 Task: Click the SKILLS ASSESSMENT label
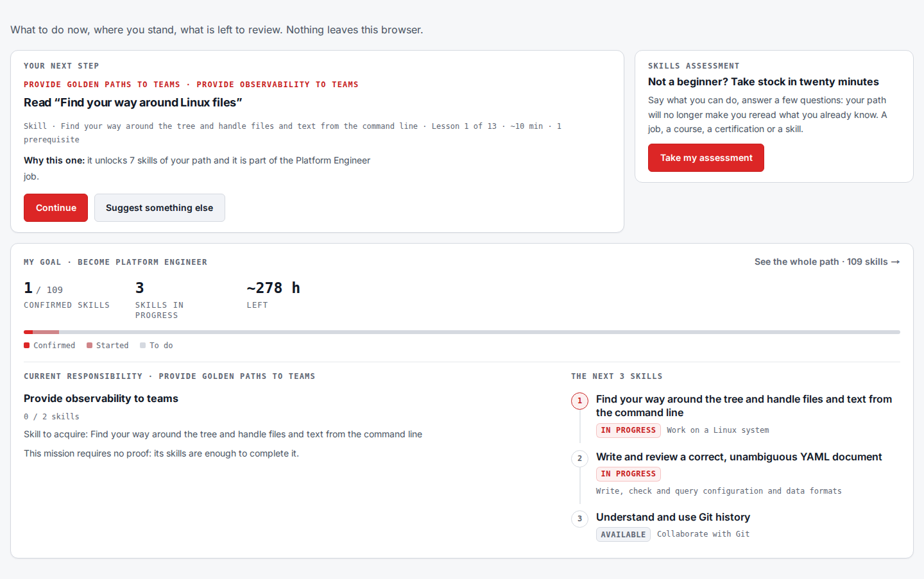coord(694,66)
